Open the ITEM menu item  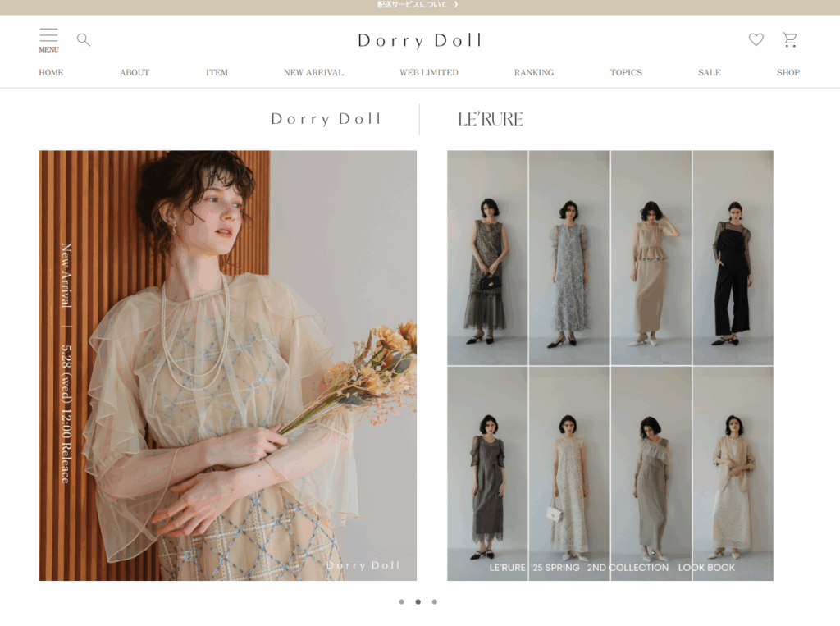coord(217,72)
